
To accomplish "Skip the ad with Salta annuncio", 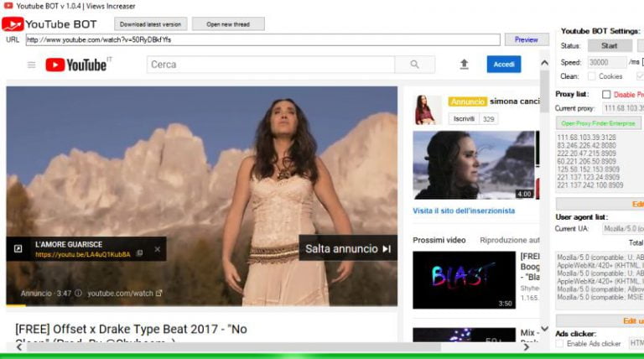I will click(347, 248).
